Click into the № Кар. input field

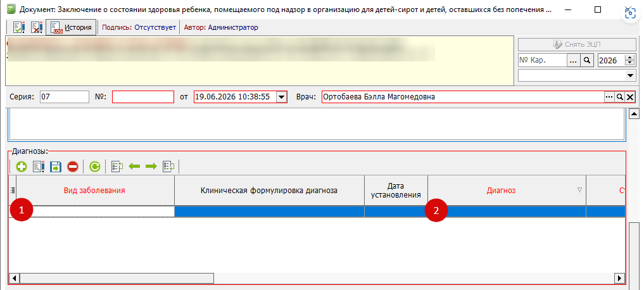[x=543, y=60]
